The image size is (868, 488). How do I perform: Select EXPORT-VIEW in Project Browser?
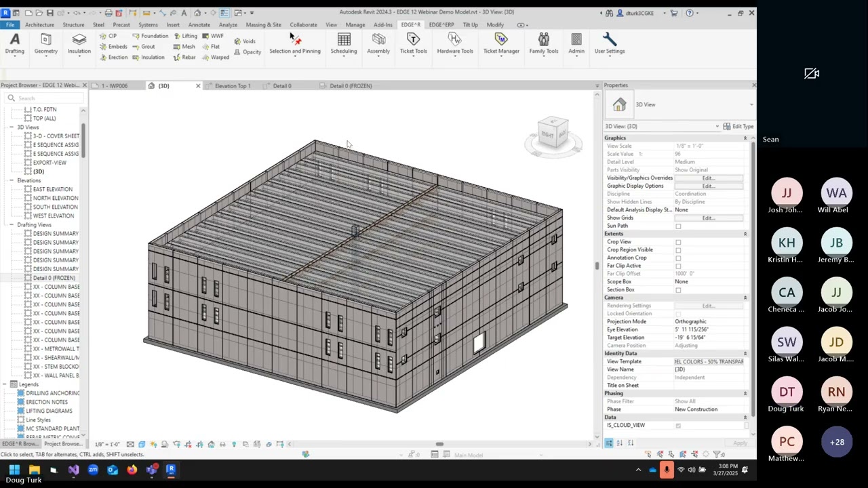point(50,163)
